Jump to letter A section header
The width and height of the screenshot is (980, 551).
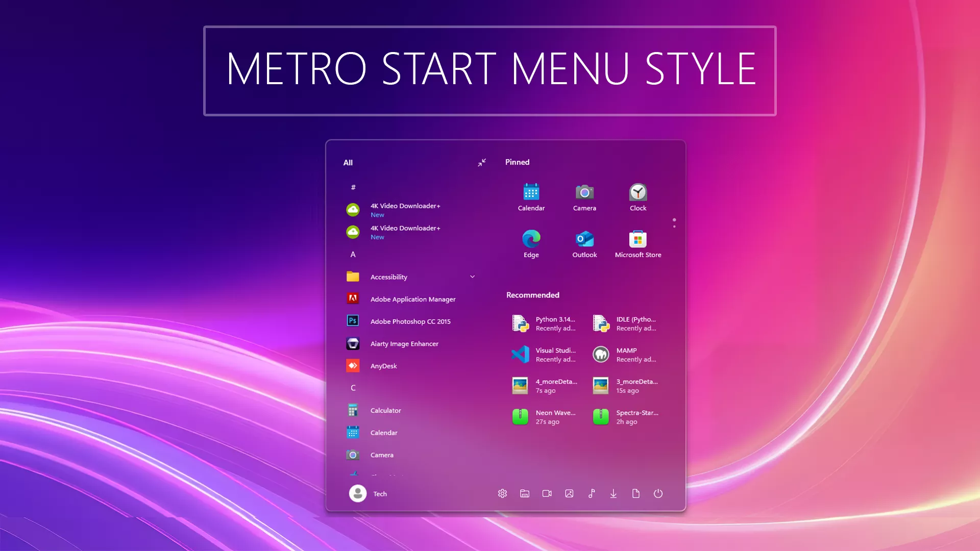(353, 254)
